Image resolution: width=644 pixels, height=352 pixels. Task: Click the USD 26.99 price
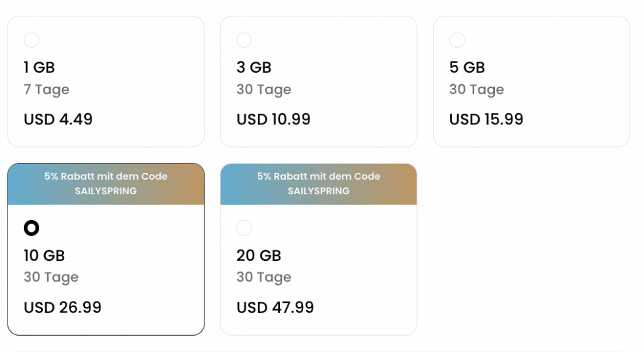tap(62, 307)
